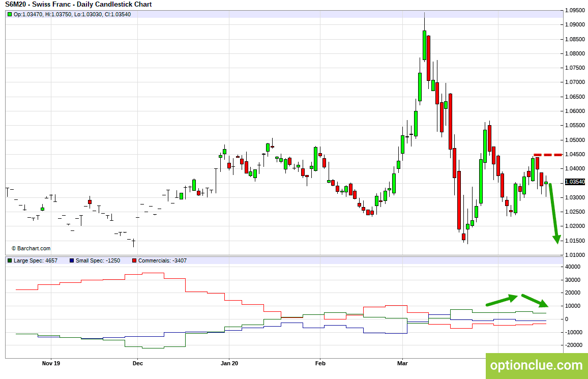The height and width of the screenshot is (379, 588).
Task: Select the Dec date axis label
Action: (x=137, y=363)
